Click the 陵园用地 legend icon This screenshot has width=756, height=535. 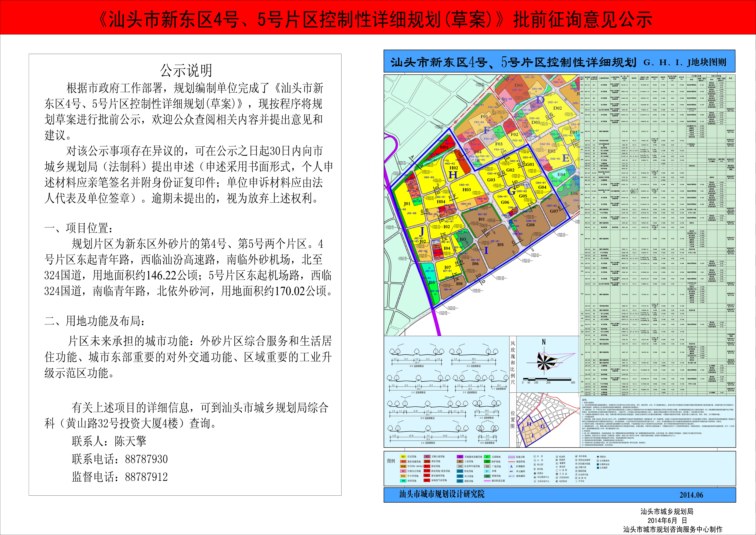click(x=576, y=471)
